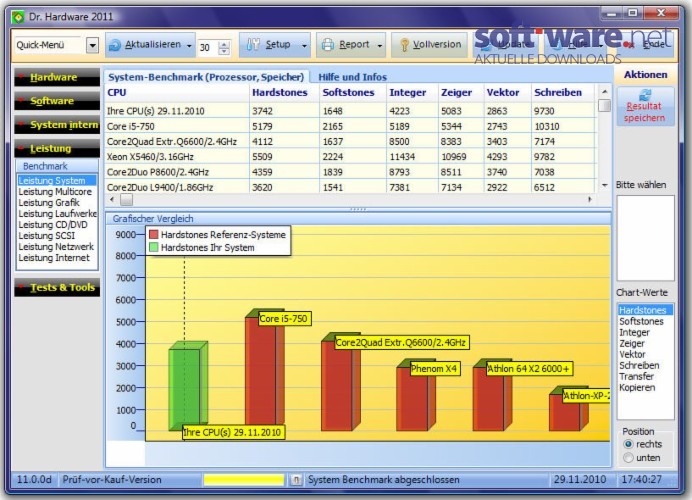Click Resultat speichern action
Screen dimensions: 692x500
[x=645, y=107]
